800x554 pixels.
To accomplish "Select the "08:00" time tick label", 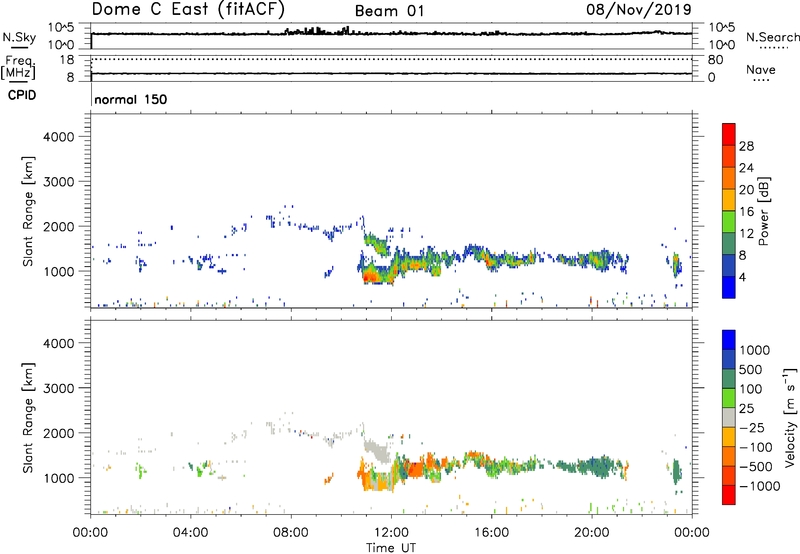I will click(291, 533).
